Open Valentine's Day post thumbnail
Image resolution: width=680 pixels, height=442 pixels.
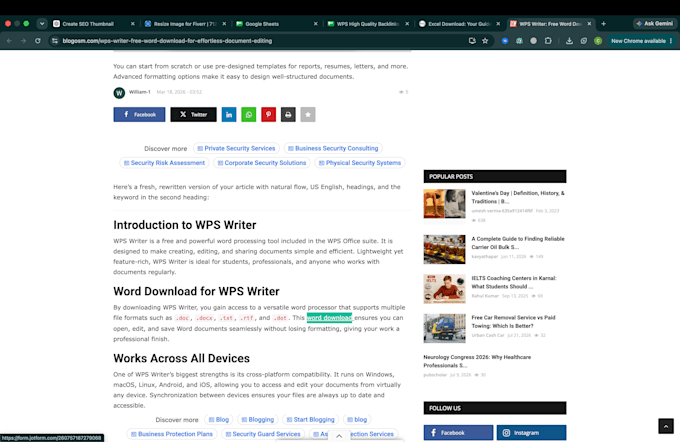[x=445, y=203]
